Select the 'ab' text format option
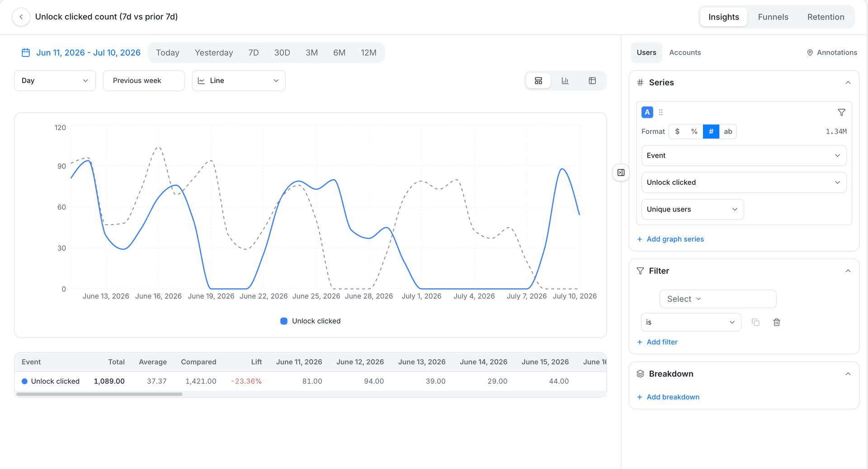868x469 pixels. pos(728,132)
